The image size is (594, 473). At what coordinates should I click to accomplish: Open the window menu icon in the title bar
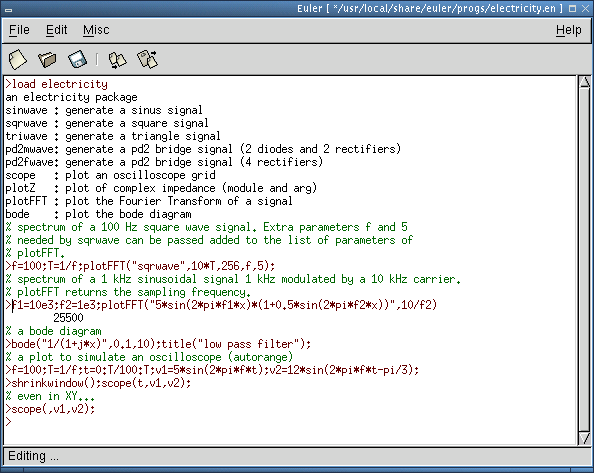[x=8, y=9]
